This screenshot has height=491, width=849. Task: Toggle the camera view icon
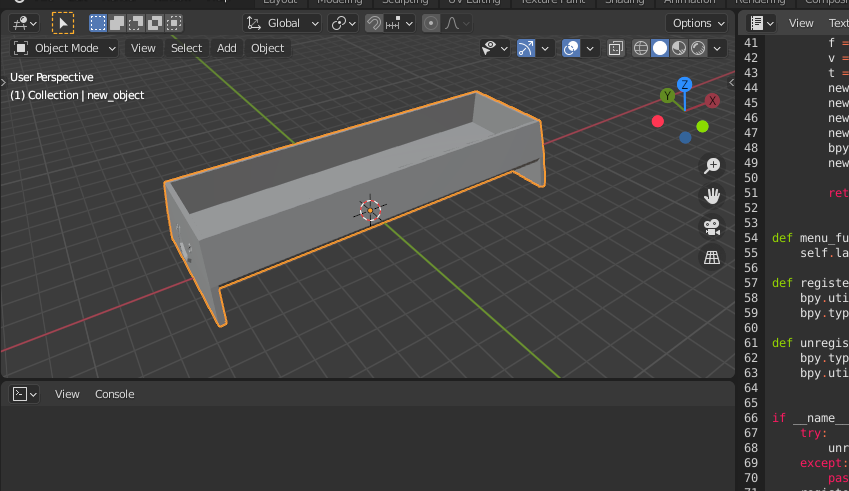pyautogui.click(x=712, y=227)
